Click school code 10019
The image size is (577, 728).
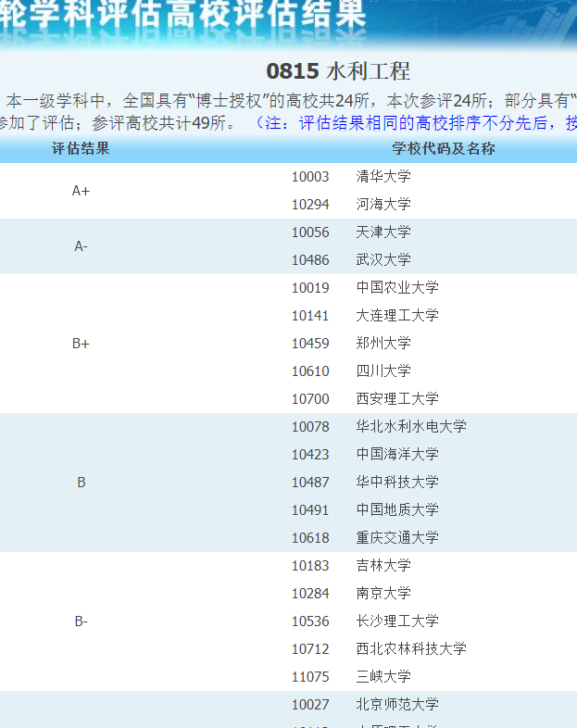click(x=310, y=288)
